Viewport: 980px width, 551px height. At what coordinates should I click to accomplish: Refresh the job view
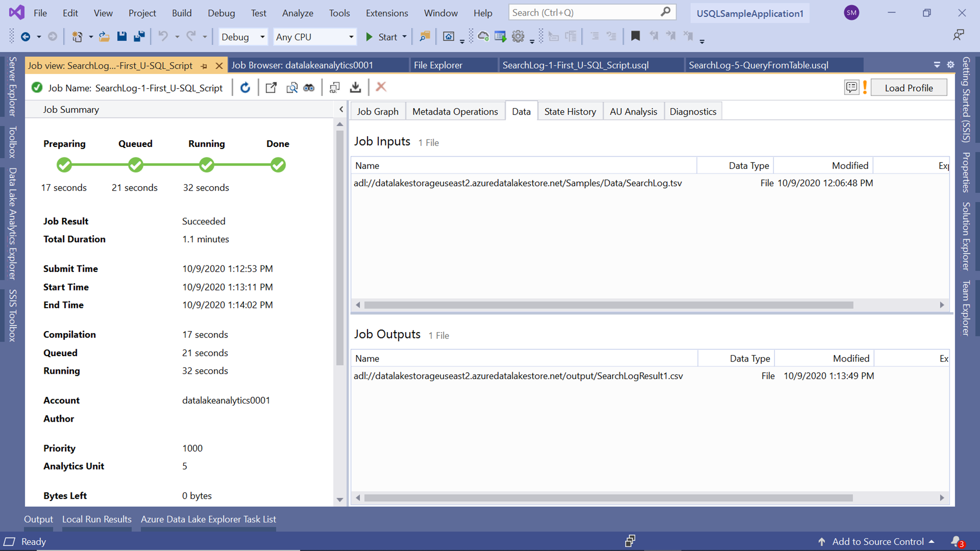tap(245, 88)
